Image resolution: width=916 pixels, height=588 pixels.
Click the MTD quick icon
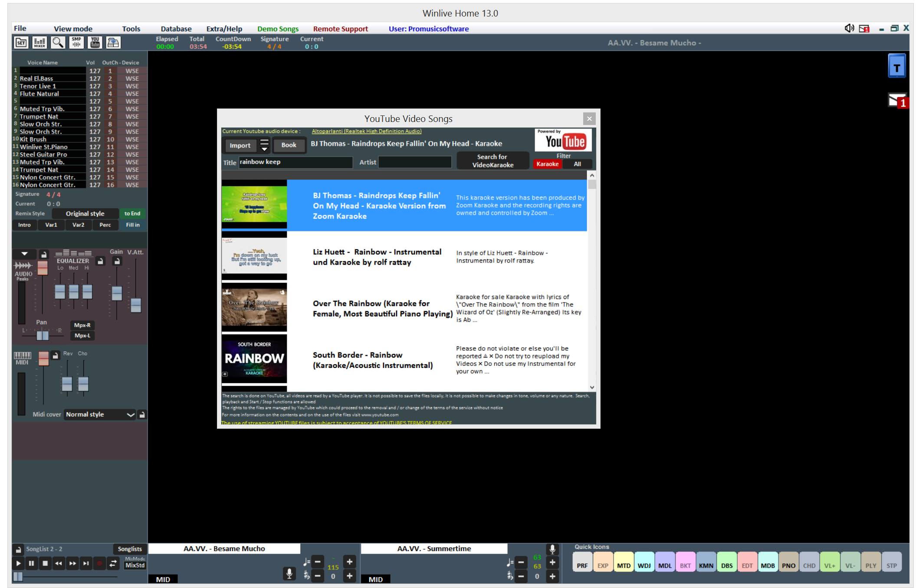pyautogui.click(x=624, y=562)
